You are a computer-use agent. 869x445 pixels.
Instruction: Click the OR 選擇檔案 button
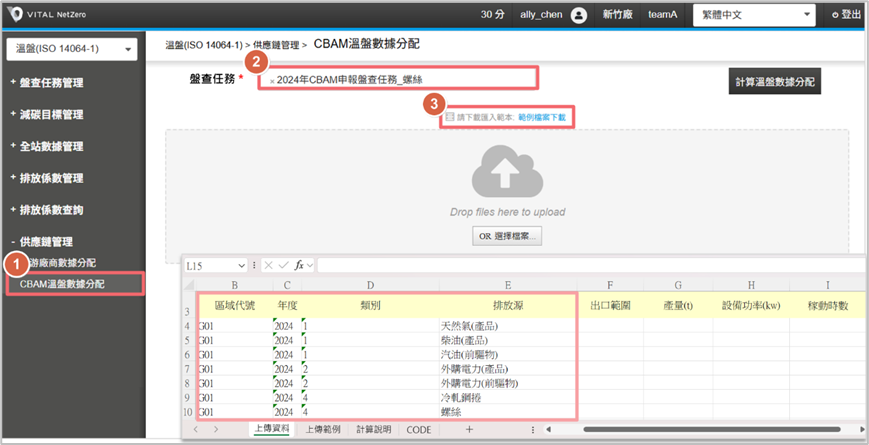pyautogui.click(x=506, y=236)
